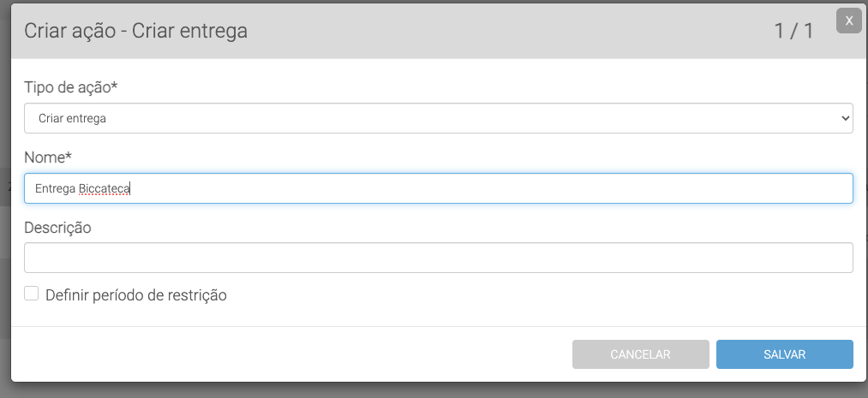Focus the empty Descrição field
Image resolution: width=868 pixels, height=398 pixels.
coord(437,258)
